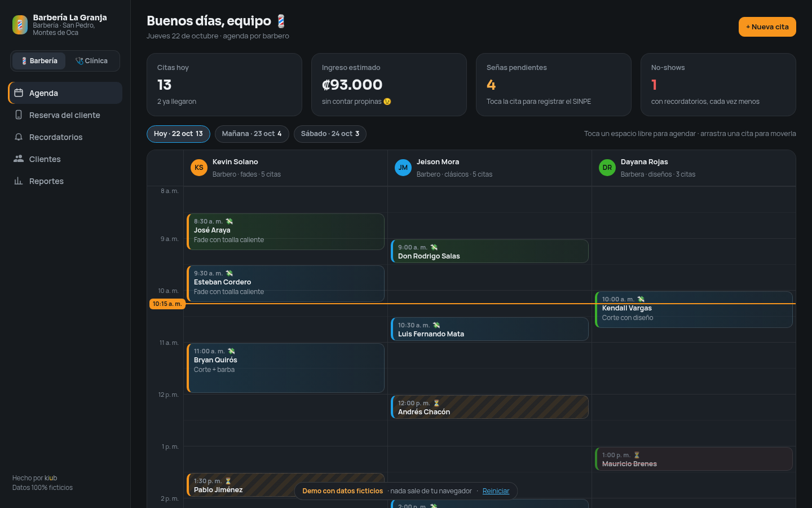Click Dayana Rojas's DR avatar
The height and width of the screenshot is (508, 812).
coord(607,168)
